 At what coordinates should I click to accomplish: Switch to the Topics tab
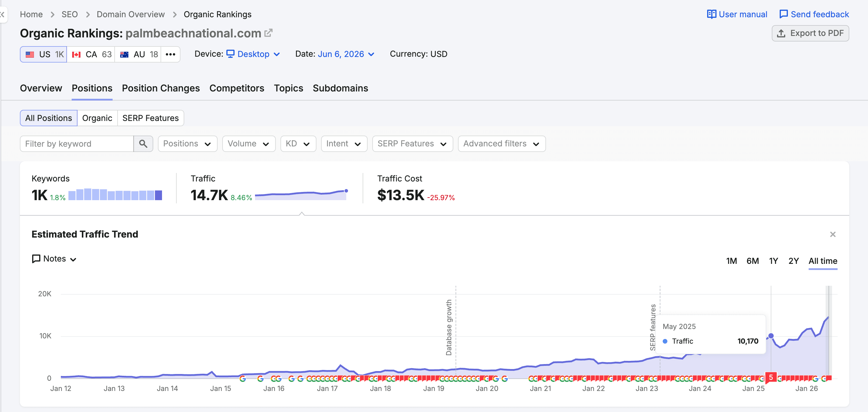[x=288, y=88]
